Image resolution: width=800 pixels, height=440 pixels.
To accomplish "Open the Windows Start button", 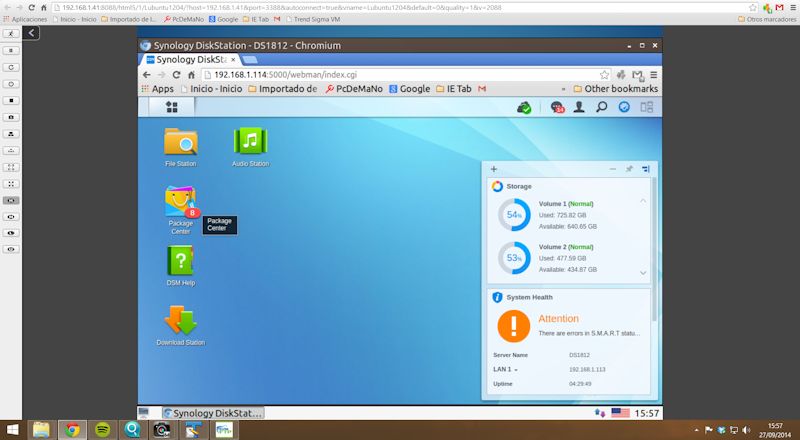I will point(12,430).
